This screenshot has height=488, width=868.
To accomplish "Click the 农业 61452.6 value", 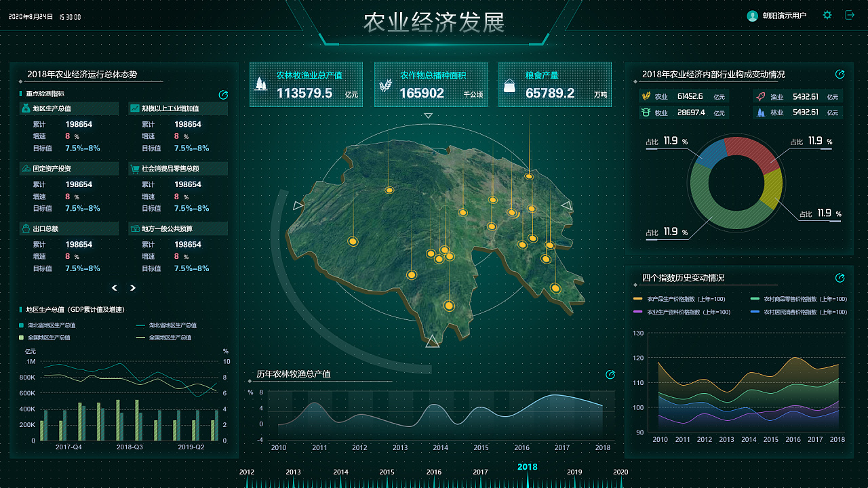I will (690, 96).
